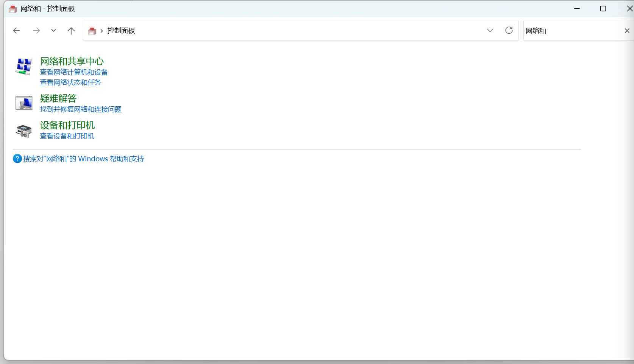Screen dimensions: 634x364
Task: Open 查看网络计算机和设备 link
Action: 74,72
